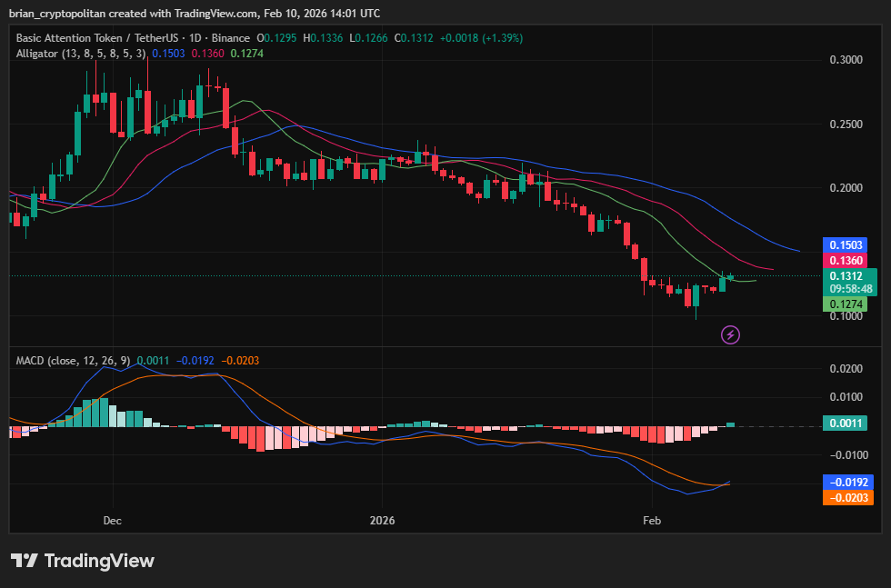Click the blue 0.1503 price label
The image size is (891, 588).
(x=845, y=244)
